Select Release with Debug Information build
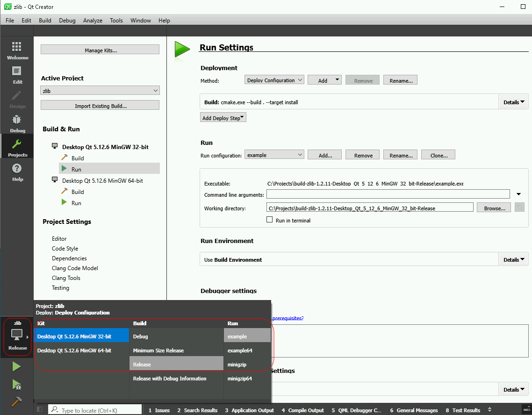532x415 pixels. click(176, 379)
